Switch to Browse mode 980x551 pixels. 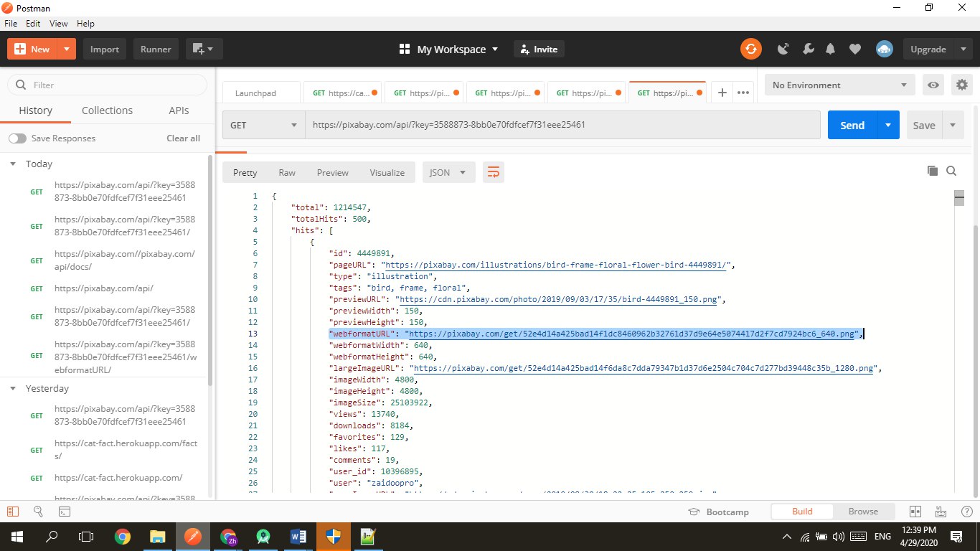click(x=863, y=512)
